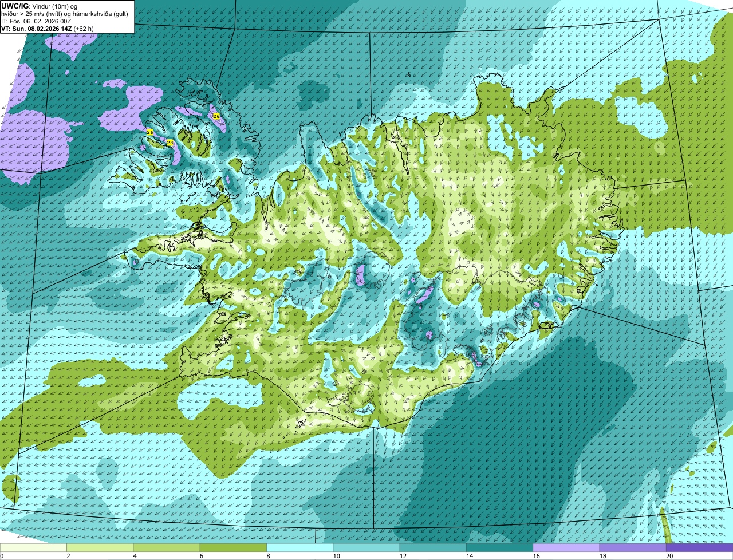Click the legend scale label 6
Screen dimensions: 733x560
pos(202,556)
